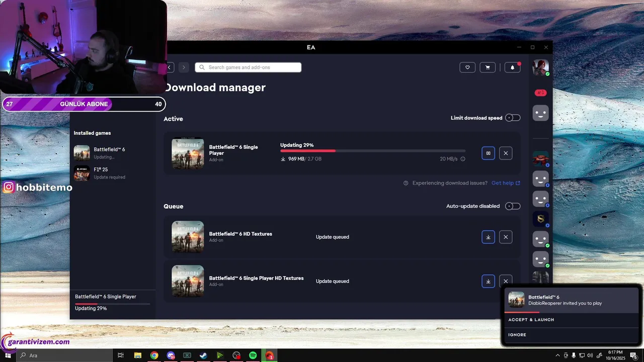Click Single Player HD Textures thumbnail
The height and width of the screenshot is (362, 644).
point(188,281)
